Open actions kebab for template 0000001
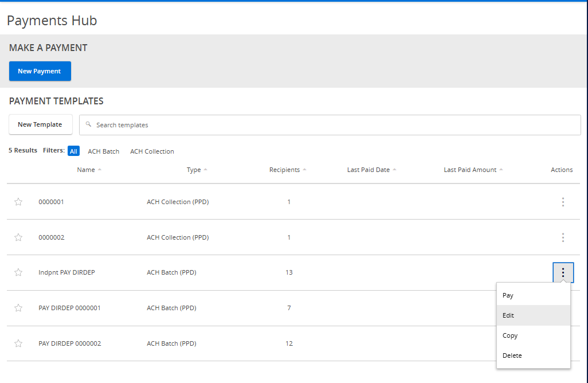 pyautogui.click(x=563, y=202)
